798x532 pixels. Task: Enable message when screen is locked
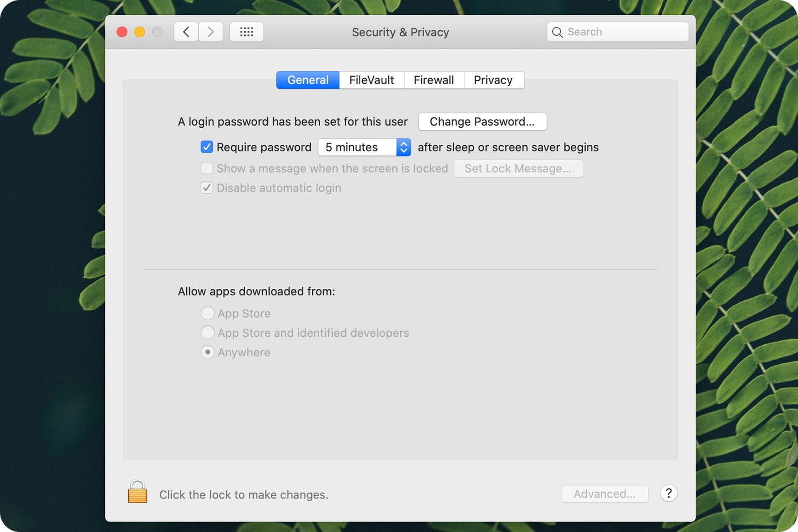(206, 168)
